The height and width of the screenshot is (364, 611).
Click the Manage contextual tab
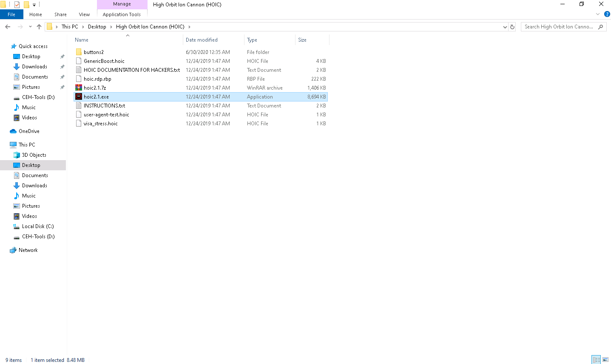tap(122, 4)
